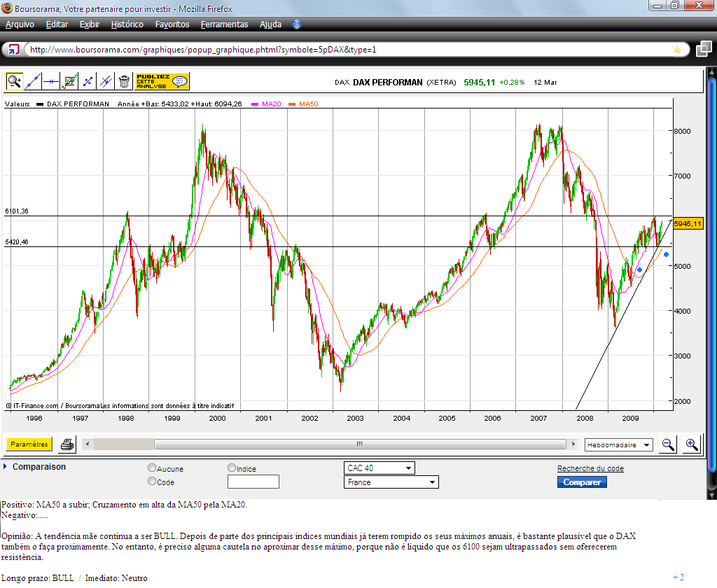
Task: Click Recherche du code link
Action: coord(590,468)
